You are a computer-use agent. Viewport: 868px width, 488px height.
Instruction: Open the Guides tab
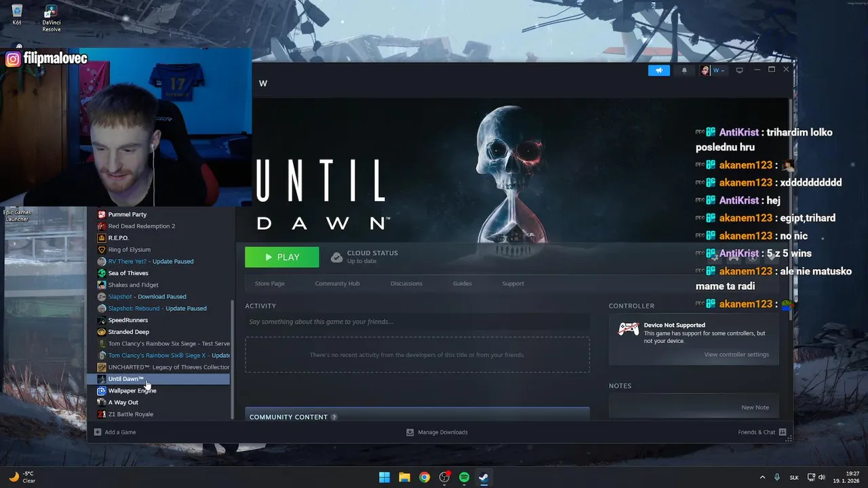pos(462,283)
